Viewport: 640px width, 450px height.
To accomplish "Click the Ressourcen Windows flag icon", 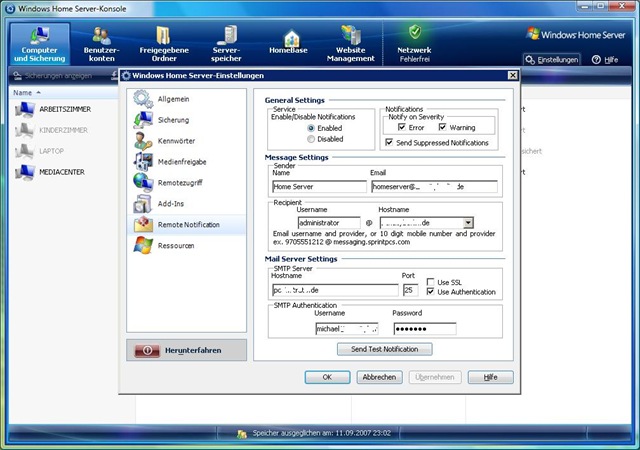I will pos(143,245).
